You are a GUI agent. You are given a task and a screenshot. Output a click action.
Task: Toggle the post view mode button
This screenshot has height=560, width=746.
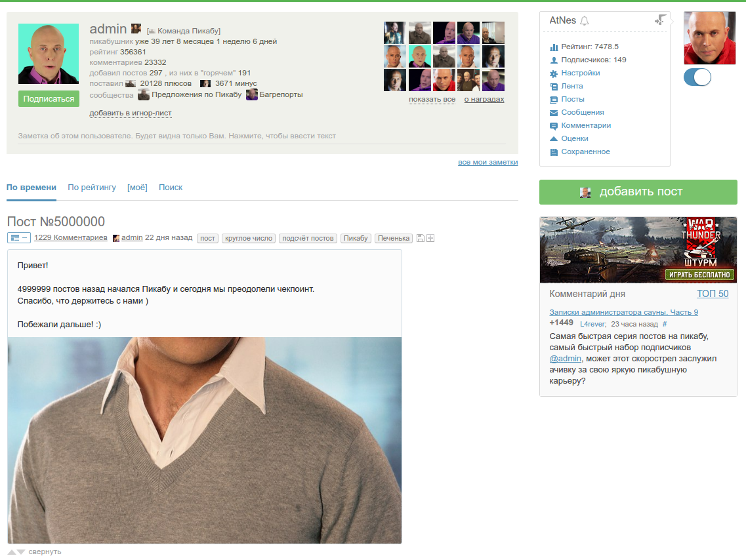[19, 237]
